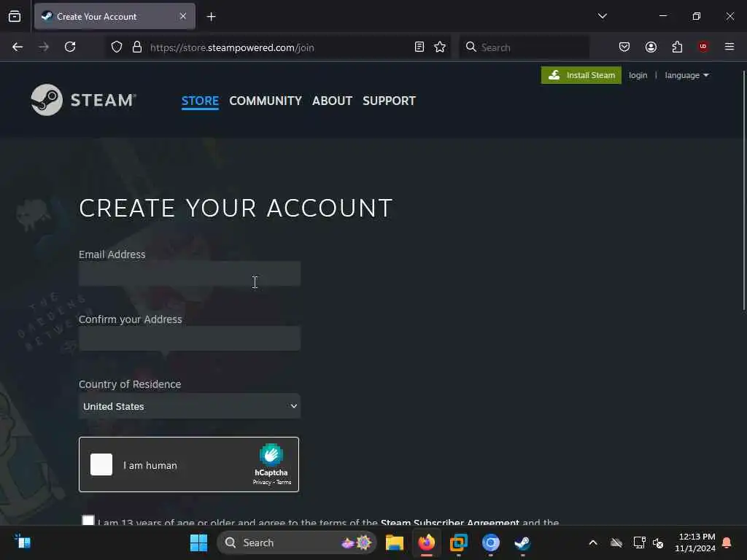Open Firefox account icon
Screen dimensions: 747x560
pyautogui.click(x=651, y=47)
